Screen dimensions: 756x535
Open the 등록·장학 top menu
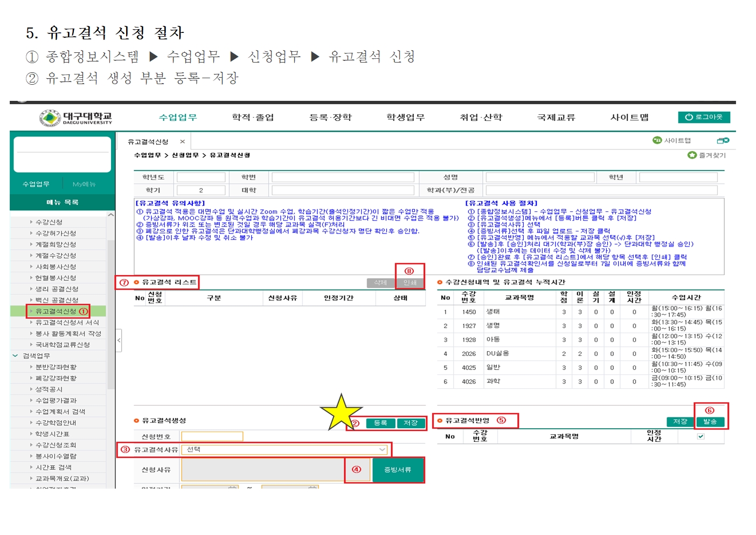[x=330, y=117]
